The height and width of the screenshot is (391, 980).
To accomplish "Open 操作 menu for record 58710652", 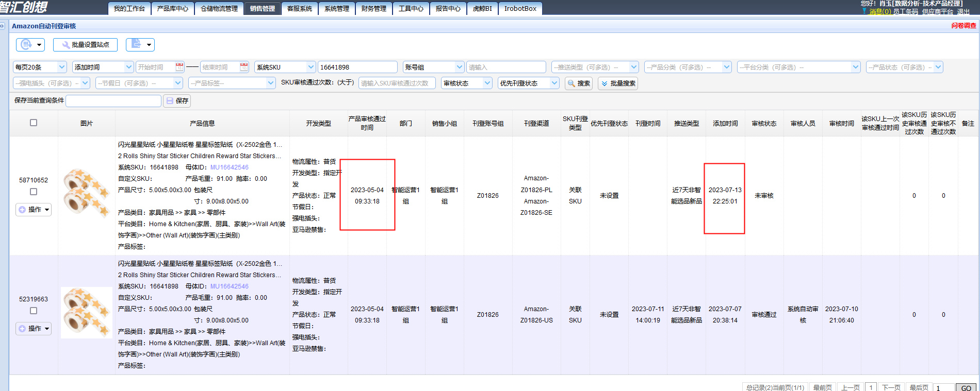I will [x=34, y=210].
